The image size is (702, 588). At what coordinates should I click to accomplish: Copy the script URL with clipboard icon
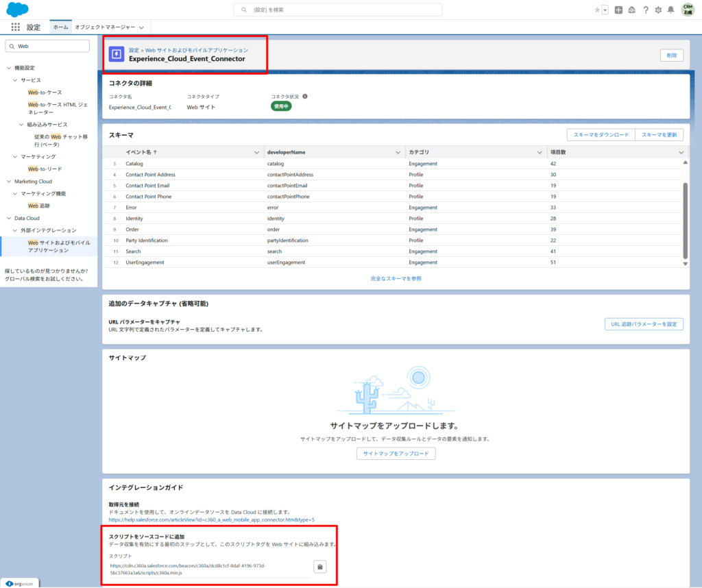319,567
